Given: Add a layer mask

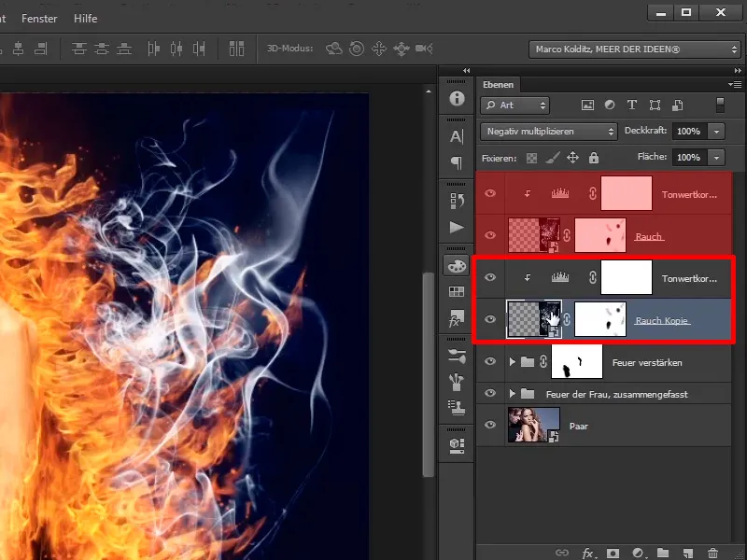Looking at the screenshot, I should (x=613, y=553).
